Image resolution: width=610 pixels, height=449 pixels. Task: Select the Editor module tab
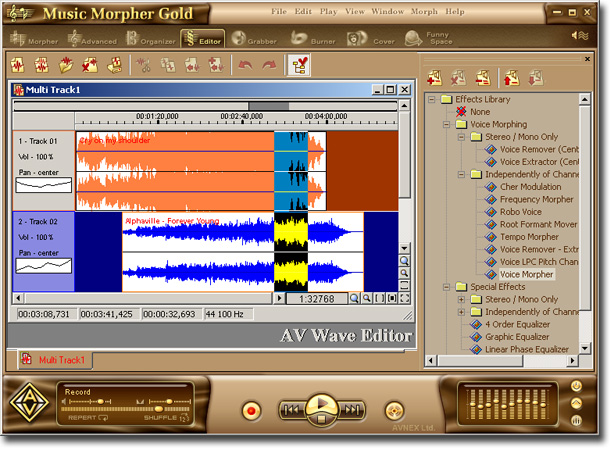(x=202, y=39)
